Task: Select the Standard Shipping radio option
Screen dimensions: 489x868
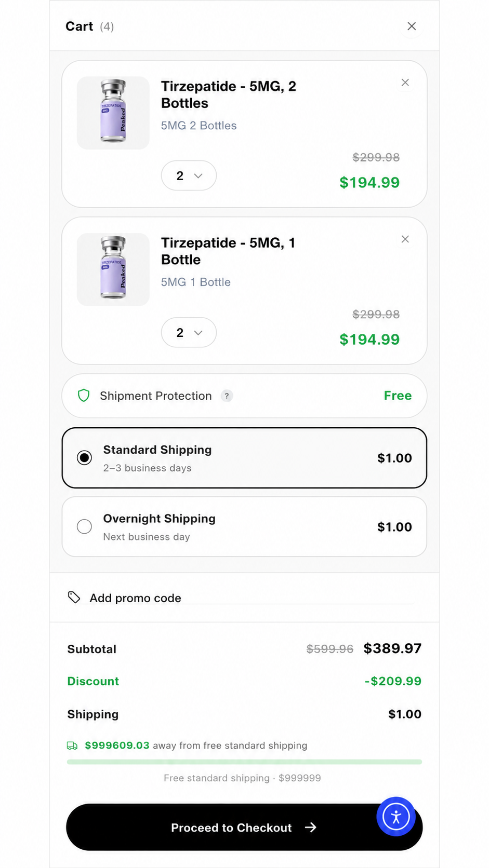Action: tap(84, 457)
